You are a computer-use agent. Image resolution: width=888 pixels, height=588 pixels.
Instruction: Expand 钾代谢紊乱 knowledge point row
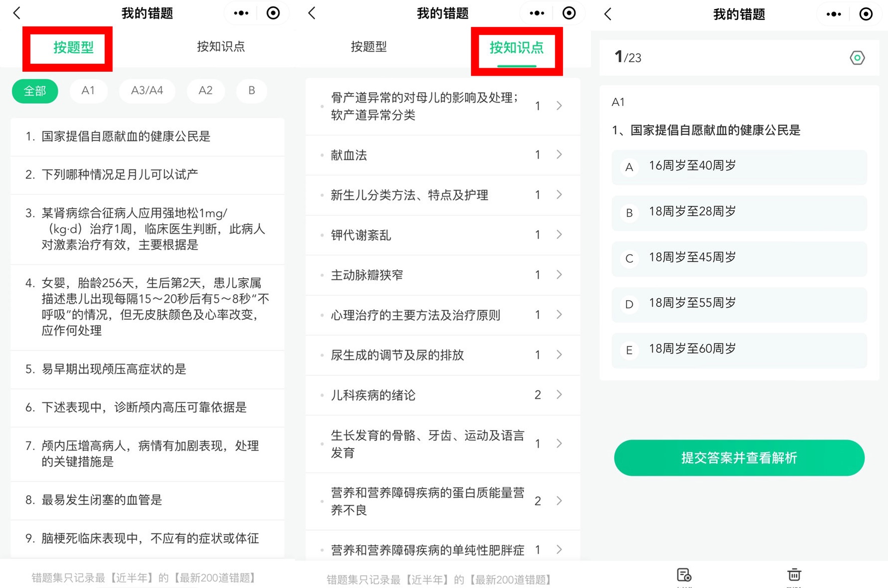tap(559, 235)
